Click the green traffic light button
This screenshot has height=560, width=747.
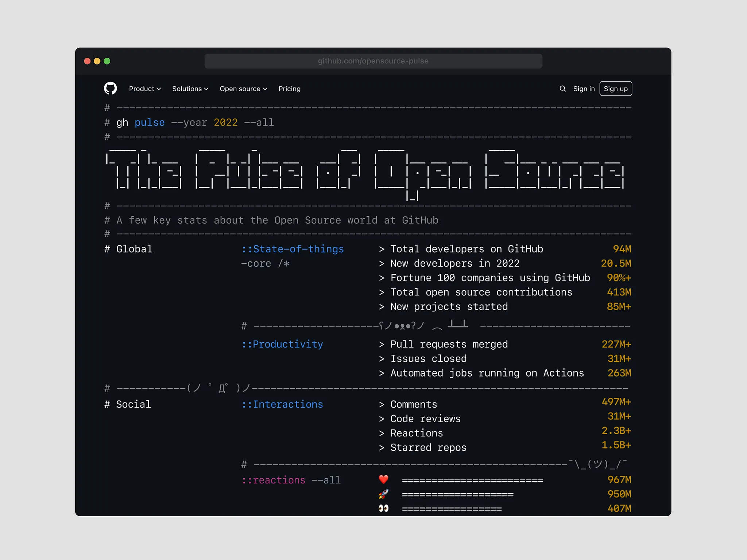click(x=107, y=61)
